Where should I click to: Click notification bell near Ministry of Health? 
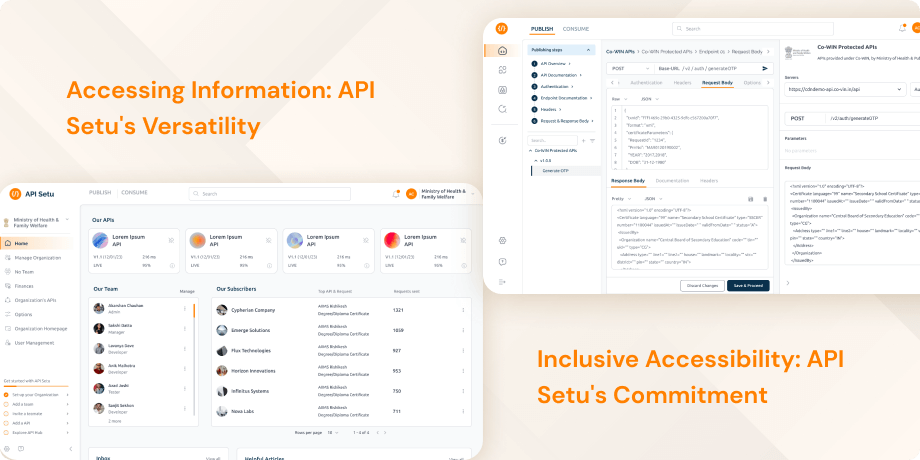[x=396, y=193]
